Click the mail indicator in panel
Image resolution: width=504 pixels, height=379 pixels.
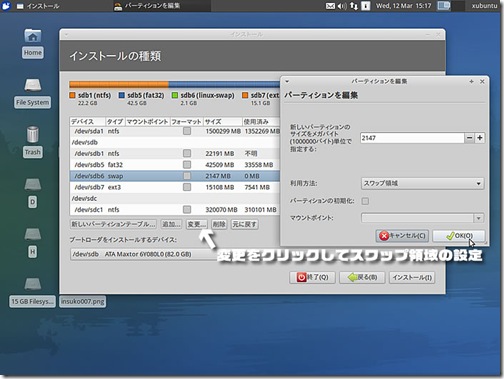tap(330, 6)
